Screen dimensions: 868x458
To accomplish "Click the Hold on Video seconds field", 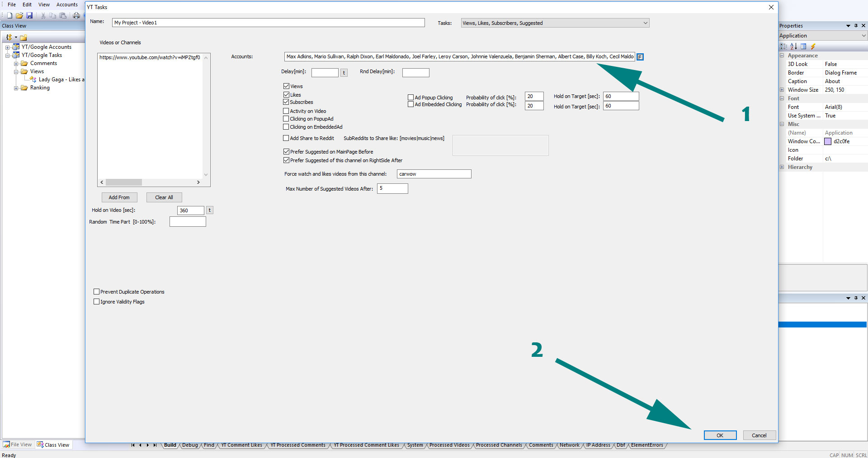I will [190, 210].
